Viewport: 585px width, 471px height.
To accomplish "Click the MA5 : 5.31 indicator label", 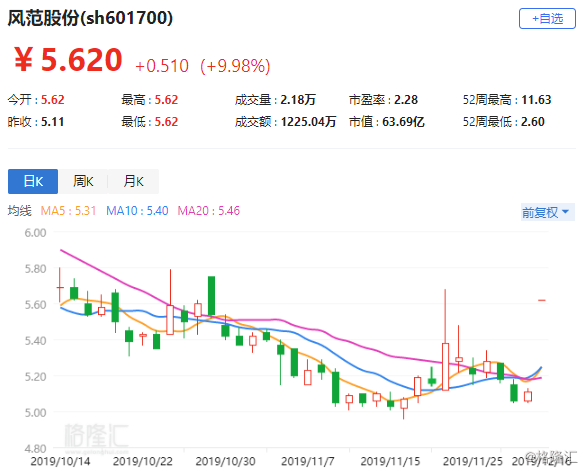I will 68,211.
